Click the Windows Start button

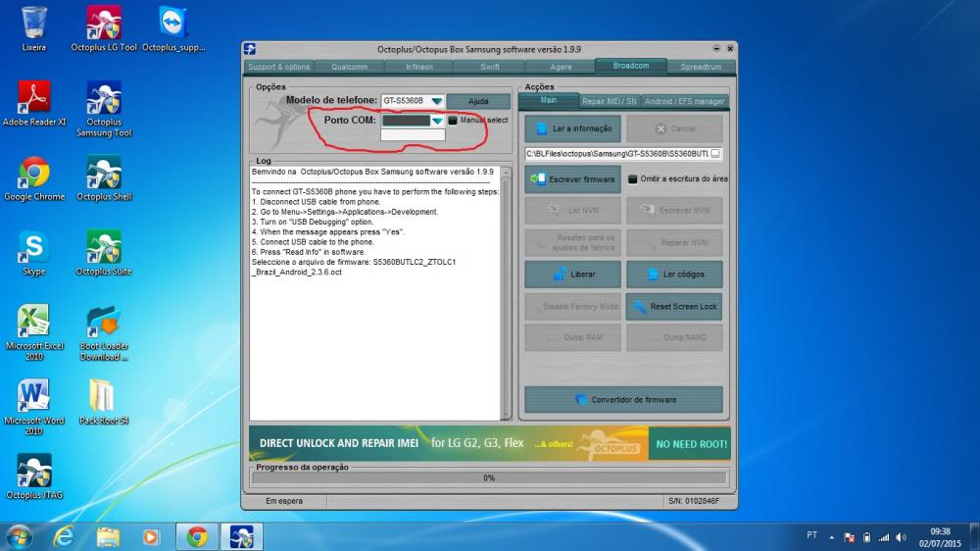pos(18,536)
